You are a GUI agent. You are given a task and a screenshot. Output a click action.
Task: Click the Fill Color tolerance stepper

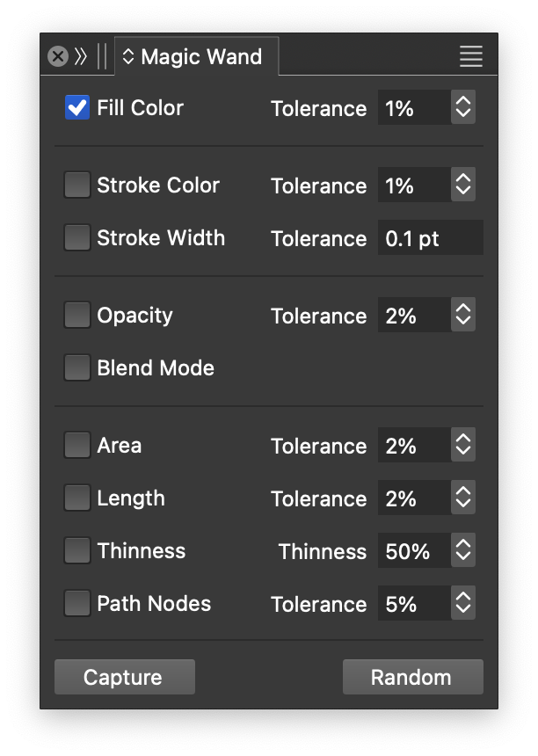click(463, 108)
